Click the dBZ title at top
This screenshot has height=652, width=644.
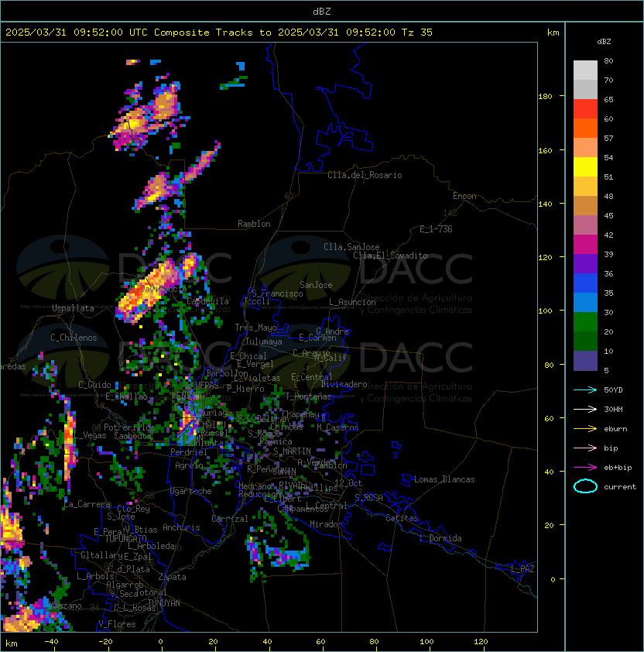pyautogui.click(x=322, y=11)
